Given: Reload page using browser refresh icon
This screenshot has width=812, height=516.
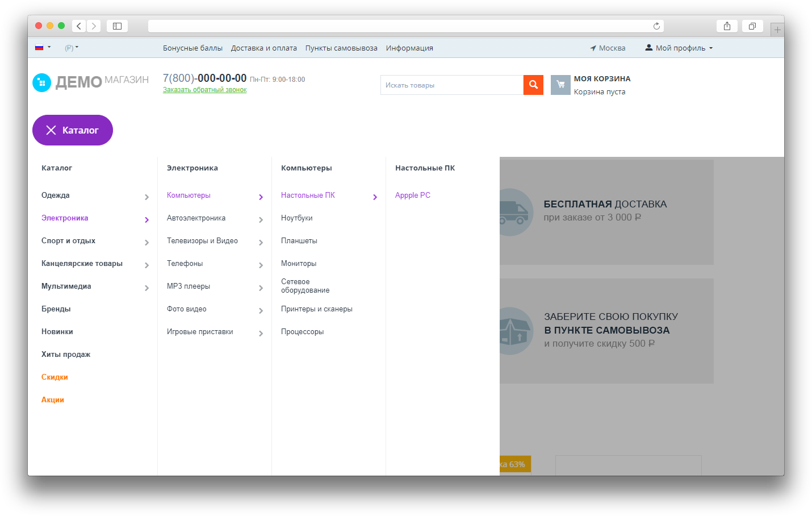Looking at the screenshot, I should (656, 26).
